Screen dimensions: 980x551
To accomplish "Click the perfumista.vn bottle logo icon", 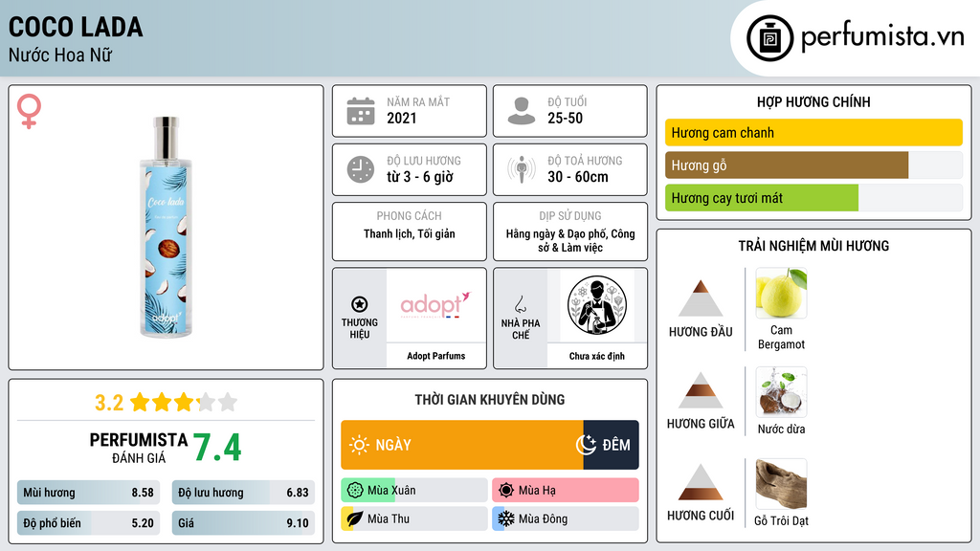I will (769, 38).
